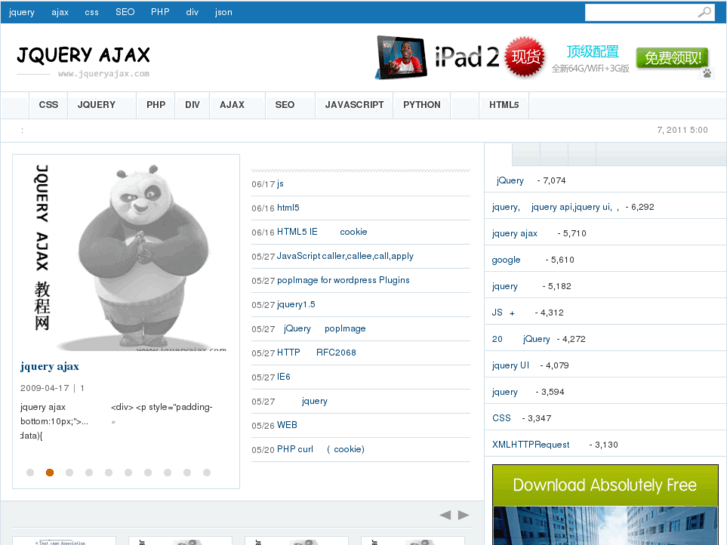Open the PHP curl cookie article
Screen dimensions: 727x545
click(320, 449)
